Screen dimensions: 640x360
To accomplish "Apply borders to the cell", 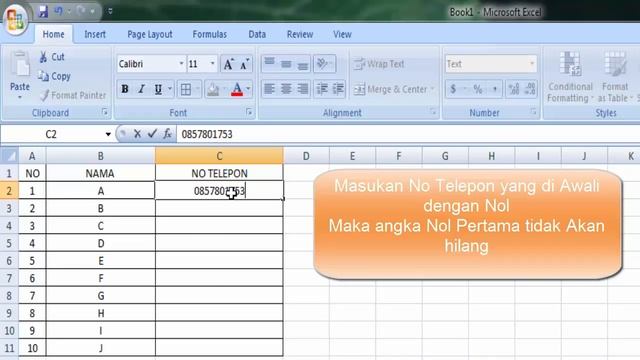I will click(186, 89).
